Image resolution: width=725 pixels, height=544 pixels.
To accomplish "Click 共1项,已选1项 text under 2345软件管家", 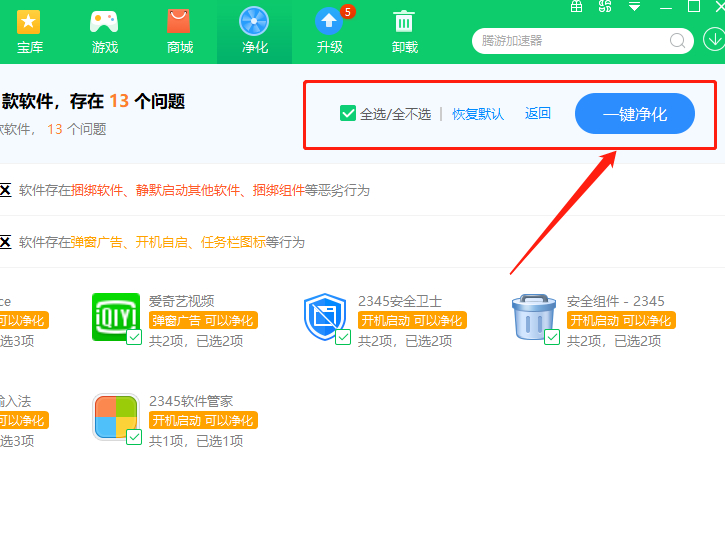I will pyautogui.click(x=196, y=441).
